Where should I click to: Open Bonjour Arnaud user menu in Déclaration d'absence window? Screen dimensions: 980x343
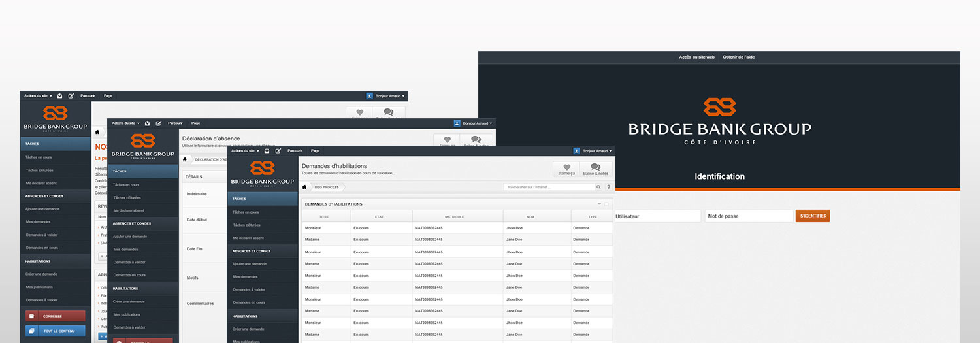pyautogui.click(x=478, y=123)
